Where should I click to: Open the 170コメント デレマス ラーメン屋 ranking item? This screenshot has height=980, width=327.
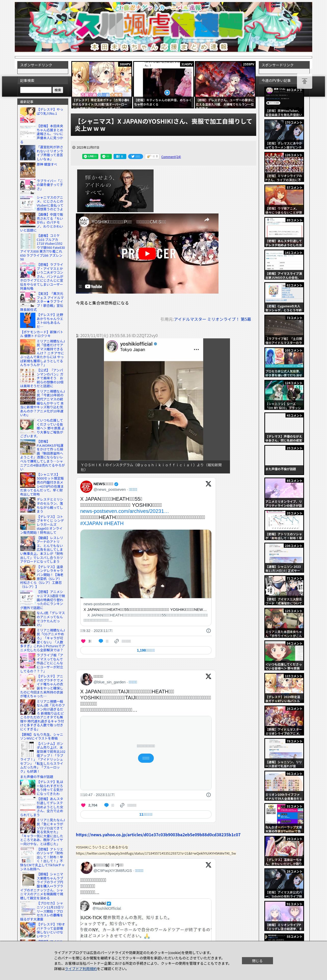[x=284, y=135]
